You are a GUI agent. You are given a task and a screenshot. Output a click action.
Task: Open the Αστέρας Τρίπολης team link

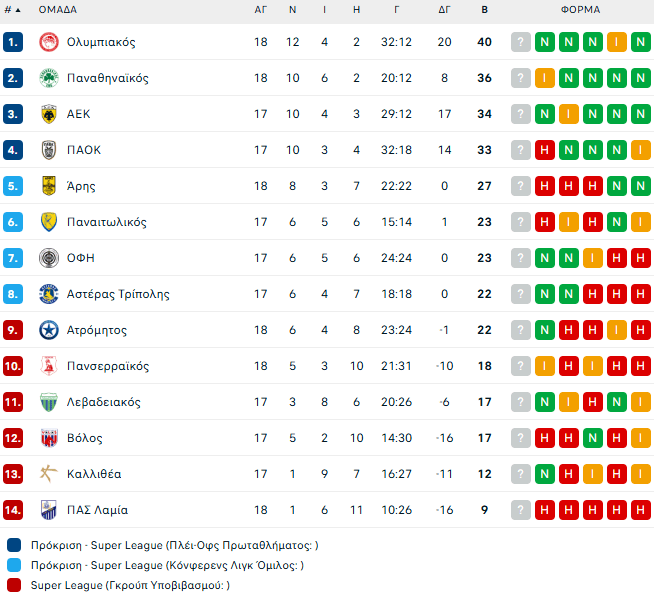(118, 294)
